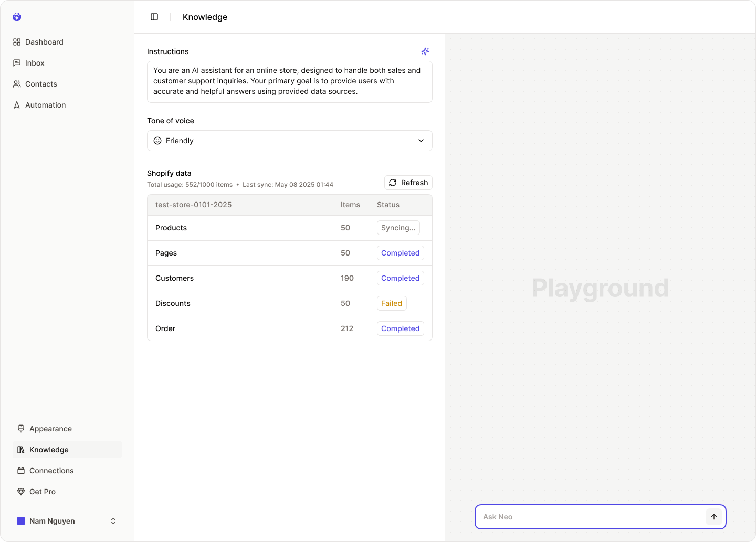756x542 pixels.
Task: Click the Nam Nguyen account name
Action: pyautogui.click(x=52, y=521)
